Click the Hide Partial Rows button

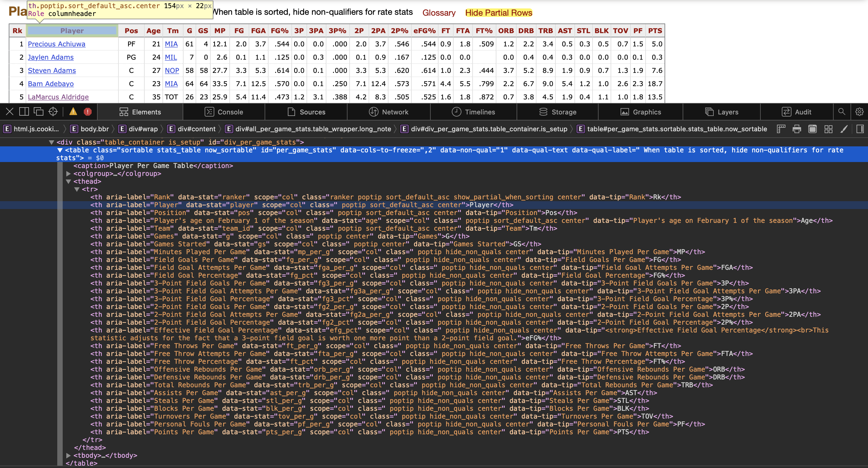click(x=498, y=13)
